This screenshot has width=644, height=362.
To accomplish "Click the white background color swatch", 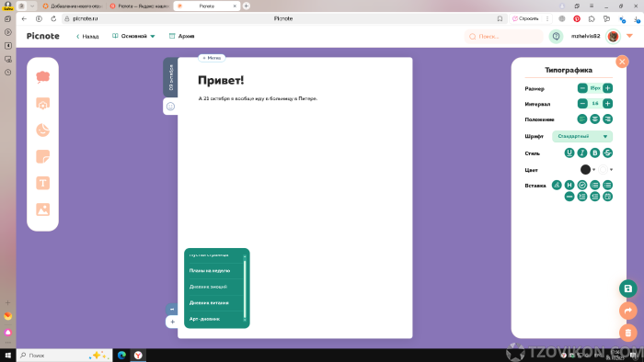I will point(603,169).
